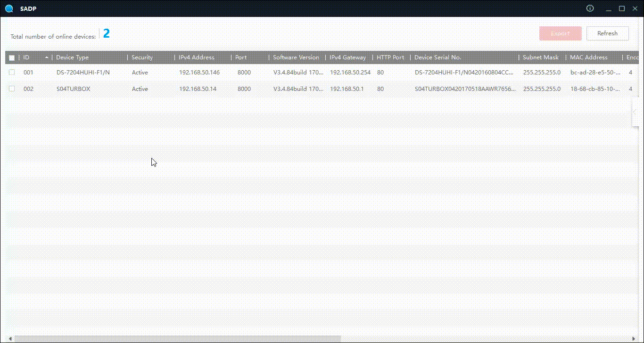Check the box for device 001
Screen dimensions: 644x343
coord(12,73)
